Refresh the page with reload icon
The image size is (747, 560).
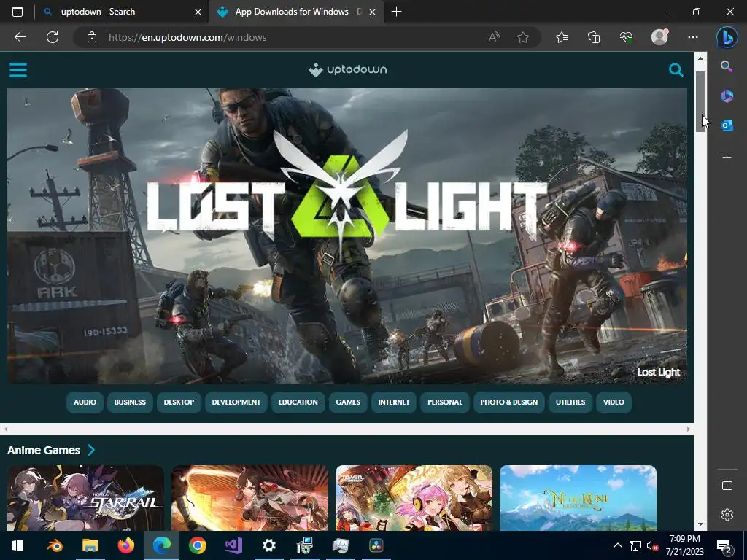point(53,37)
